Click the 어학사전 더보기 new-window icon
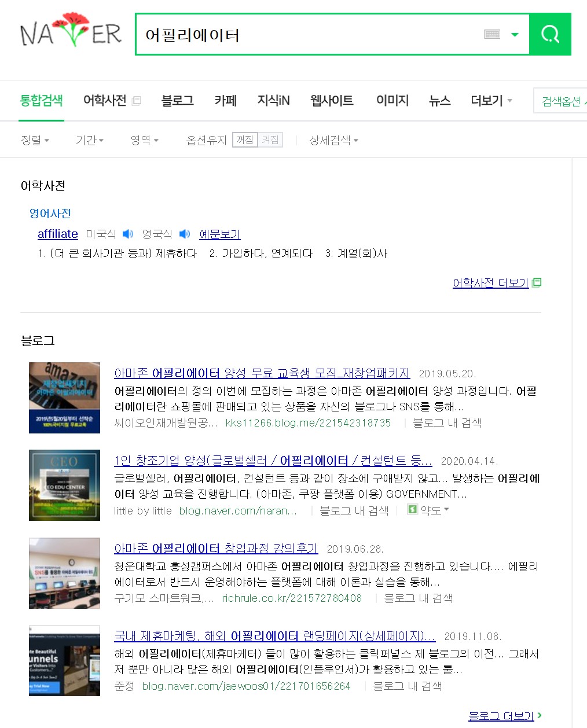The height and width of the screenshot is (728, 587). pos(537,282)
